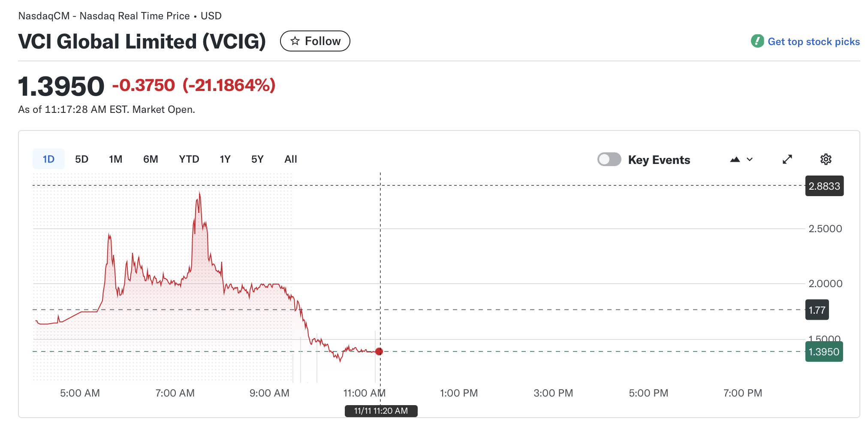The image size is (868, 421).
Task: Click the 1.3950 current price label
Action: (x=824, y=352)
